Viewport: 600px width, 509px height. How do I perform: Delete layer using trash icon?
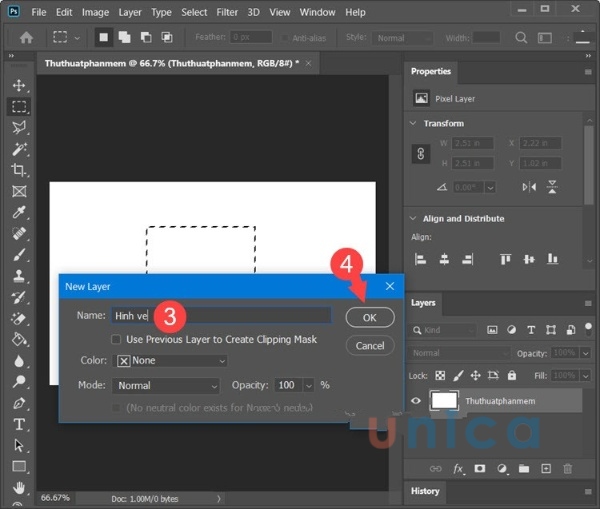click(x=568, y=468)
